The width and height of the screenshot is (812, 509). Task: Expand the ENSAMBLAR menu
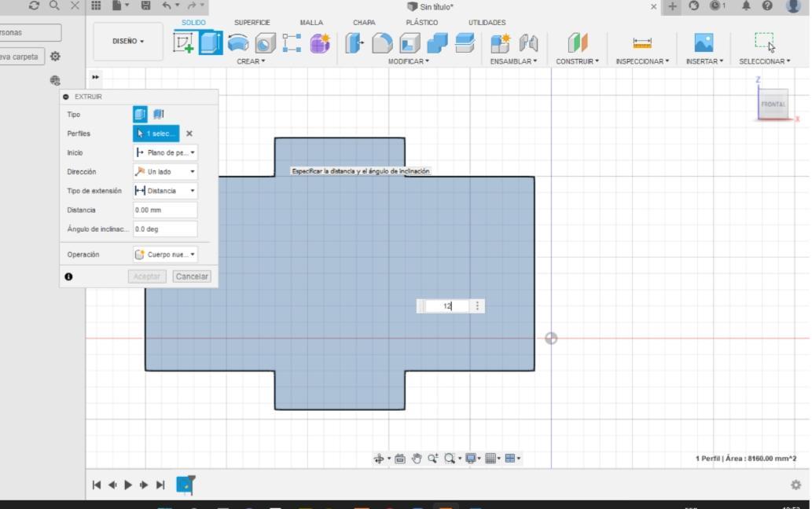(514, 61)
